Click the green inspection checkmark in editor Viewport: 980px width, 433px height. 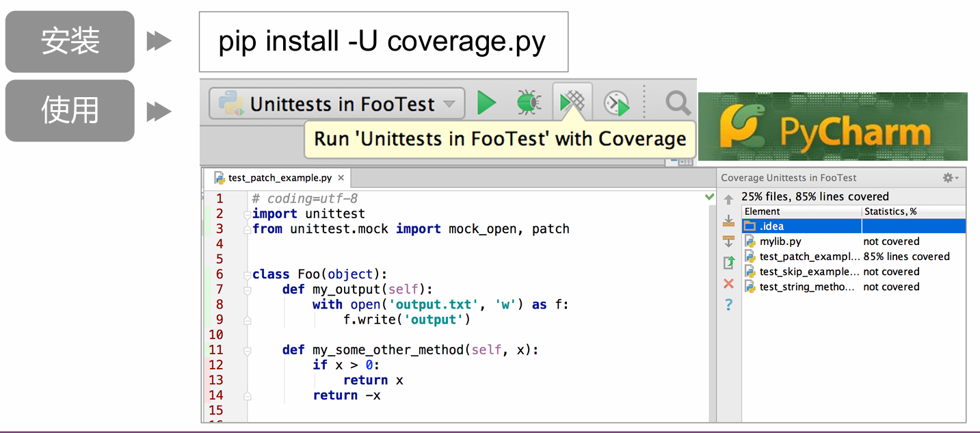point(710,197)
